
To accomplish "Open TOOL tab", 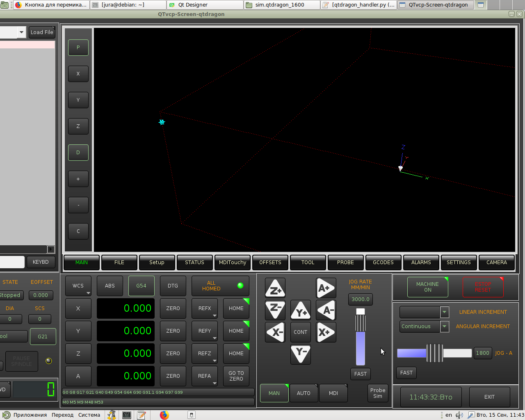I will 308,262.
